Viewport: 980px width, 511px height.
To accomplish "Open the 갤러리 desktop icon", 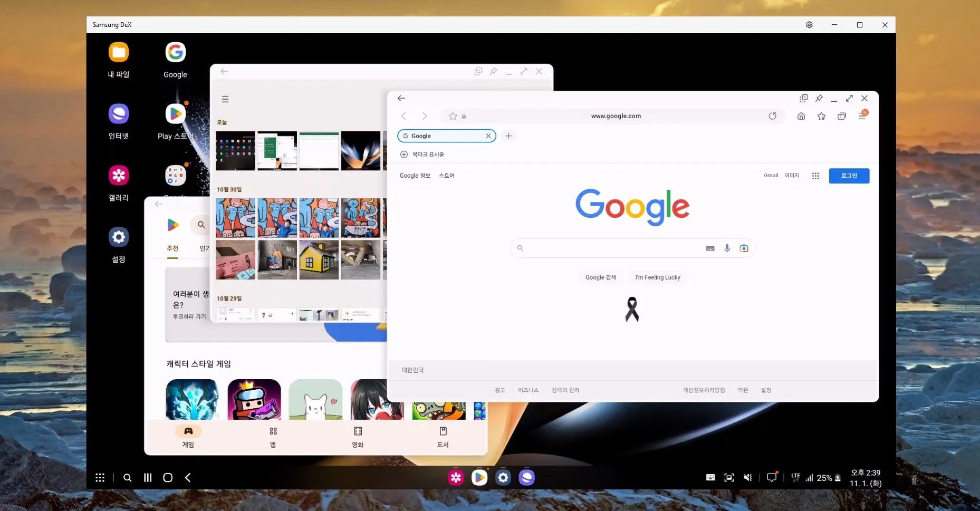I will tap(119, 176).
